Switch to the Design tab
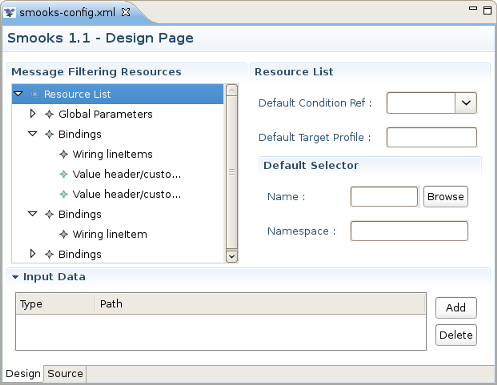Screen dimensions: 497x385 click(x=23, y=374)
